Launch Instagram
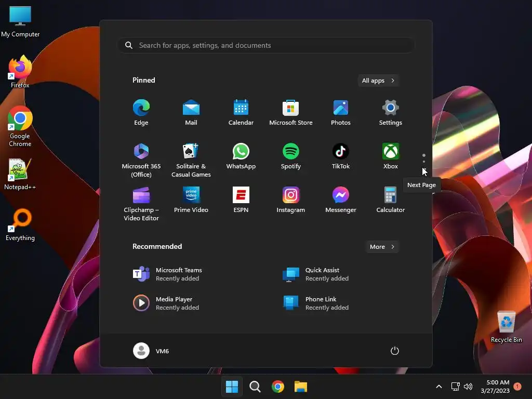The width and height of the screenshot is (532, 399). [x=291, y=200]
